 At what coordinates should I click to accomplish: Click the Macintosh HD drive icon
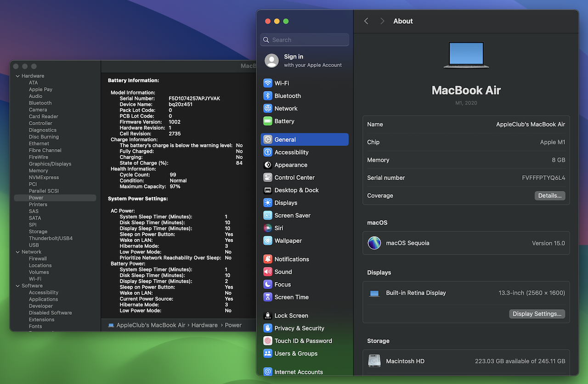(x=374, y=361)
